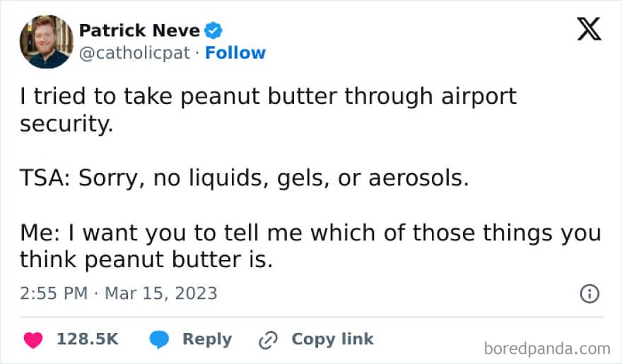
Task: Open Patrick Neve's profile photo
Action: pos(47,42)
